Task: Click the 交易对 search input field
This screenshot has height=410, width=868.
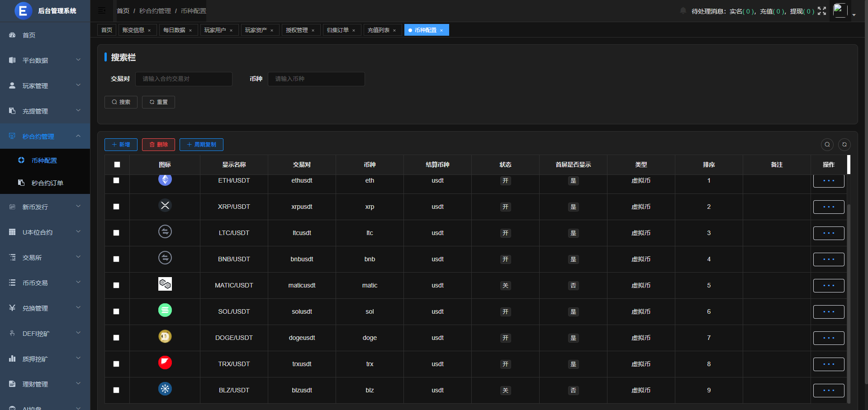Action: [184, 79]
